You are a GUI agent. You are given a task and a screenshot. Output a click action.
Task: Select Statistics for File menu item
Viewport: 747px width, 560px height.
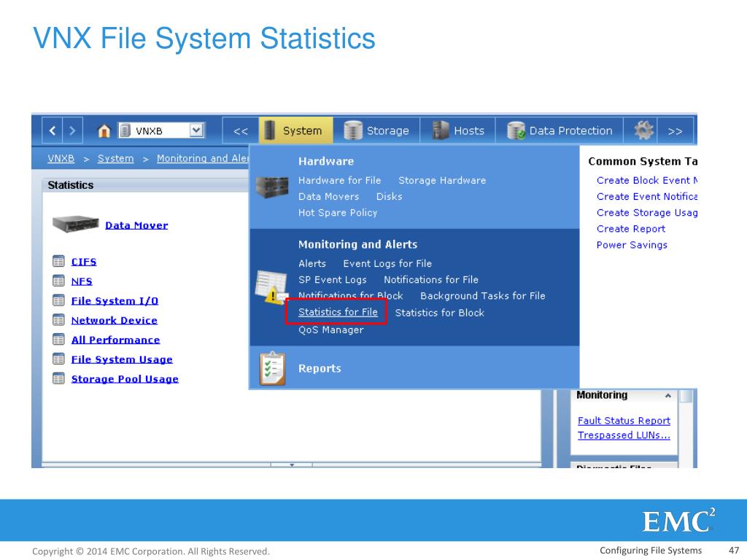[338, 312]
